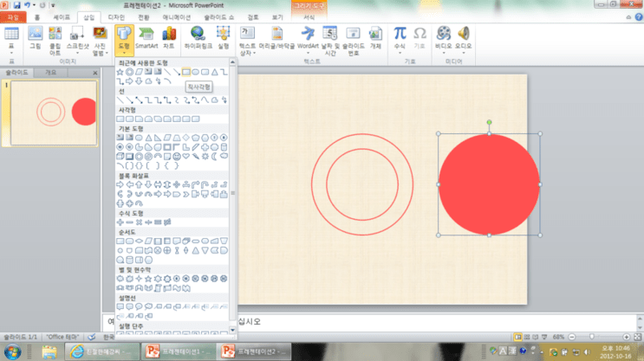The height and width of the screenshot is (361, 644).
Task: Add a hyperlink using the globe icon
Action: point(198,38)
